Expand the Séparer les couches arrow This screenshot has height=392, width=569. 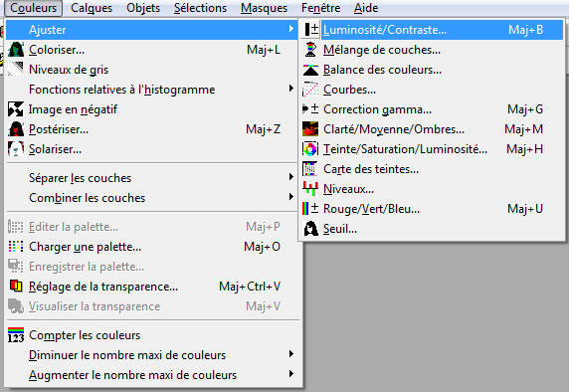tap(291, 177)
